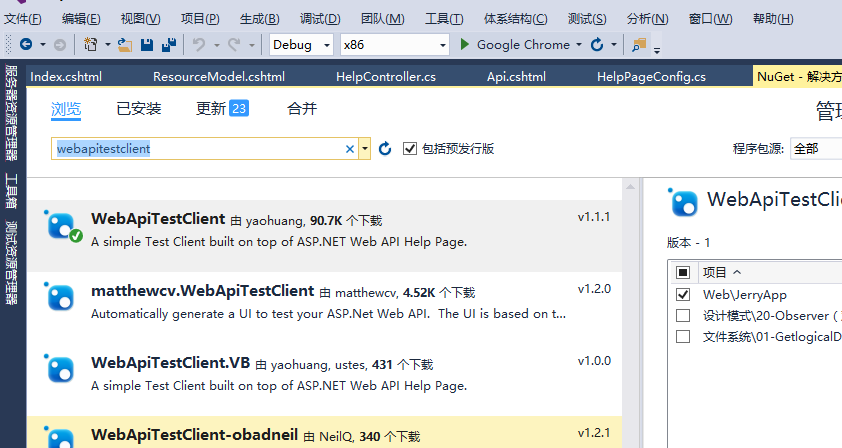Open the Debug configuration dropdown
842x448 pixels.
(x=301, y=45)
